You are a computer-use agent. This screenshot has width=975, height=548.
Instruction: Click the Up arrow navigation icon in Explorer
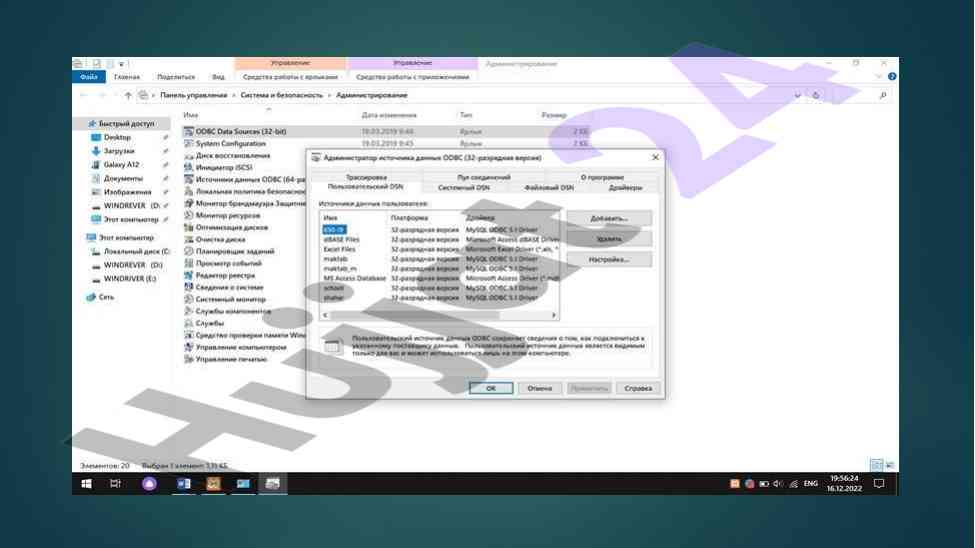coord(128,95)
